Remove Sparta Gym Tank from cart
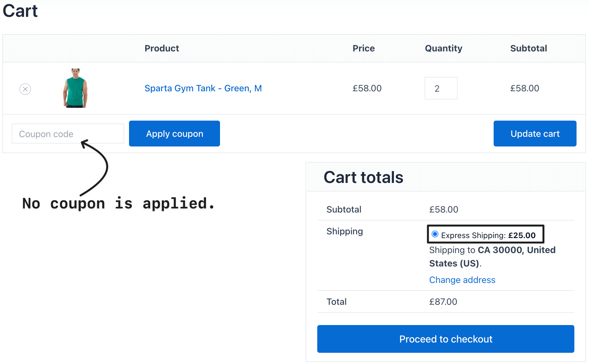Screen dimensions: 589x364 click(25, 89)
